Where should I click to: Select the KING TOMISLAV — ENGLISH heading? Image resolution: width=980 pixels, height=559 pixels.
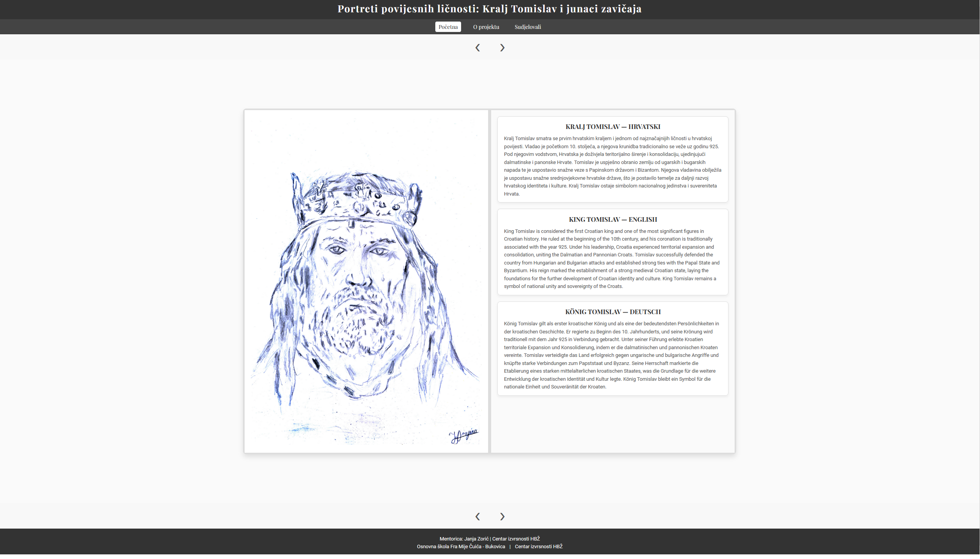click(612, 219)
